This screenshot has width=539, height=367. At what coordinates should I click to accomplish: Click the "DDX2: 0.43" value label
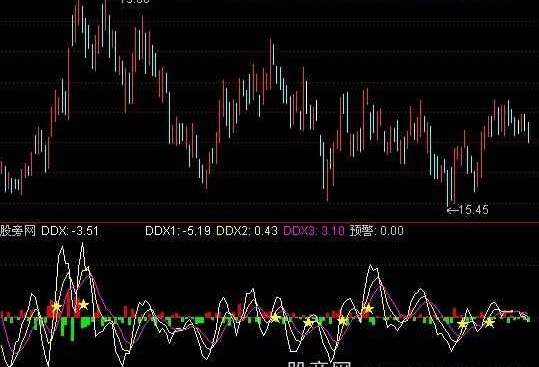click(x=247, y=231)
